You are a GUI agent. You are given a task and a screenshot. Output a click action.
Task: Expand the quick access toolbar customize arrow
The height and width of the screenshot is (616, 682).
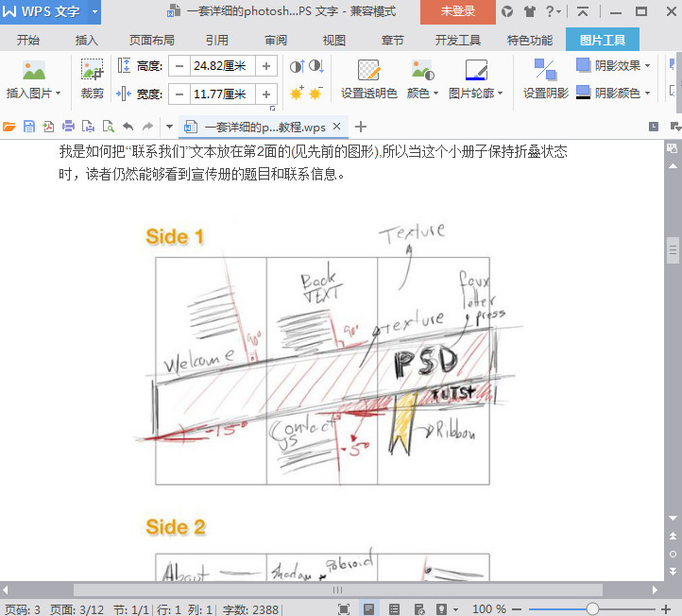tap(169, 127)
